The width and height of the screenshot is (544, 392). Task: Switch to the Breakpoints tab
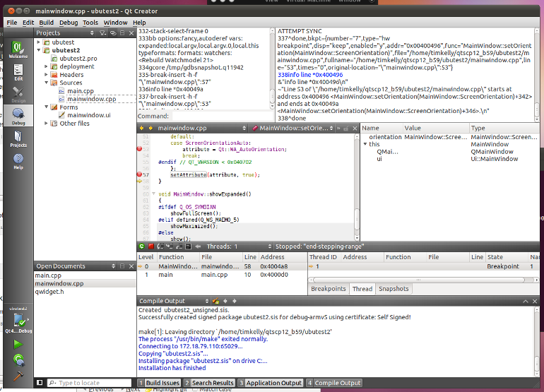coord(329,289)
